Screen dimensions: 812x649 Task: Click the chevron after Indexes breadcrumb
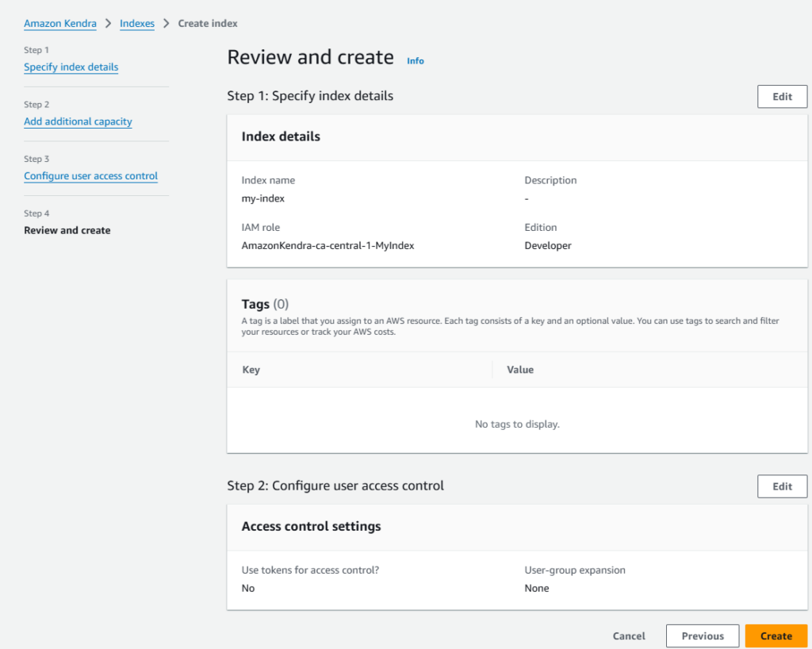167,24
